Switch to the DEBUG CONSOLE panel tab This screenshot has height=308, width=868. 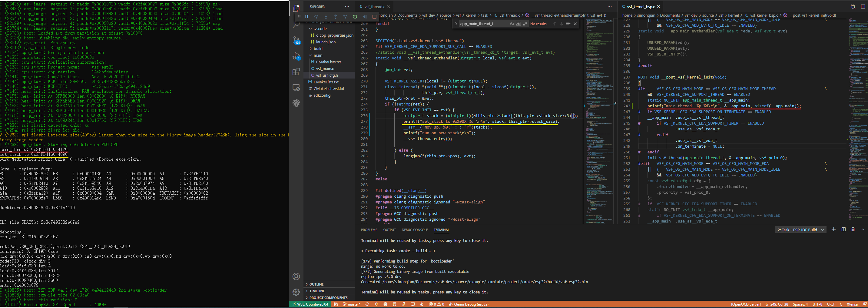tap(414, 230)
